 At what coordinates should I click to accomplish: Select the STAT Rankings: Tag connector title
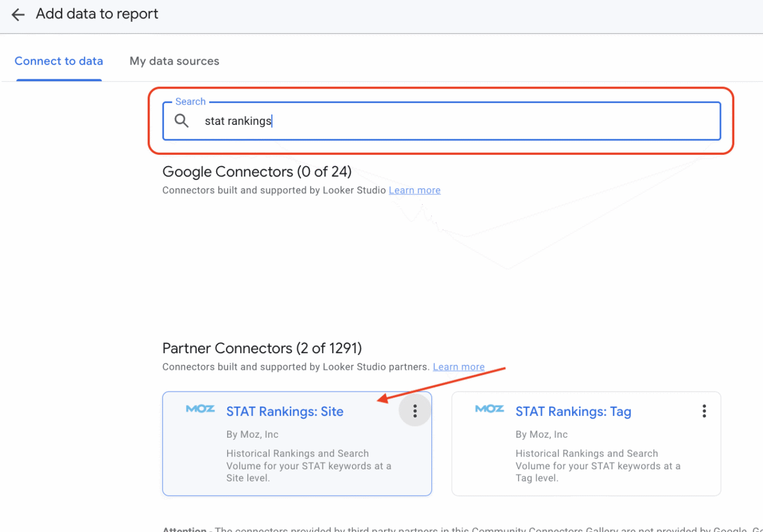(573, 412)
